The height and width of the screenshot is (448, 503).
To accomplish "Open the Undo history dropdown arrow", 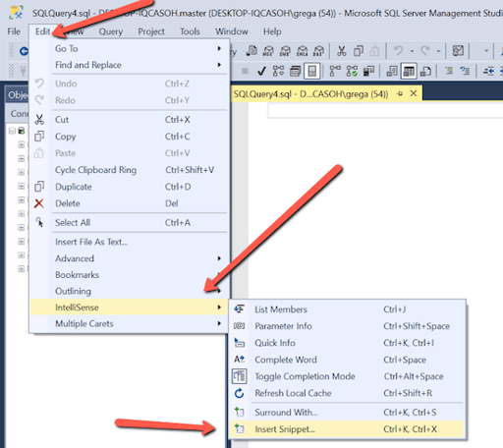I will 412,51.
